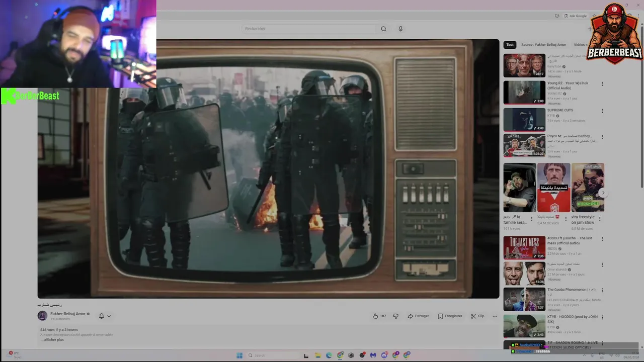
Task: Open options for vira freestyle short
Action: coord(600,219)
